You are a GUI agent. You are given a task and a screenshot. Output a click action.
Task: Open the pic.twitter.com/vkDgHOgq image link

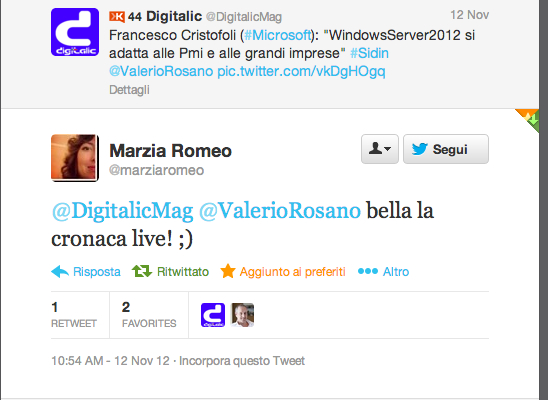(301, 72)
